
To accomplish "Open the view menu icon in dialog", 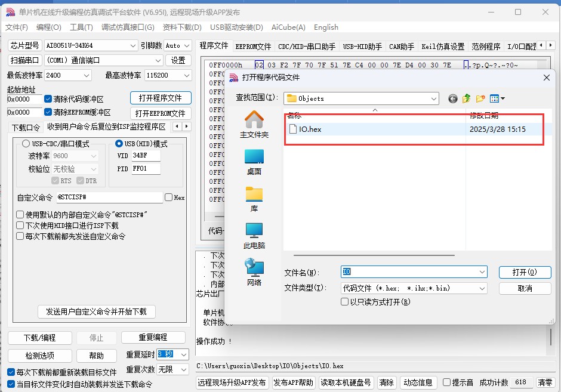I will coord(497,98).
